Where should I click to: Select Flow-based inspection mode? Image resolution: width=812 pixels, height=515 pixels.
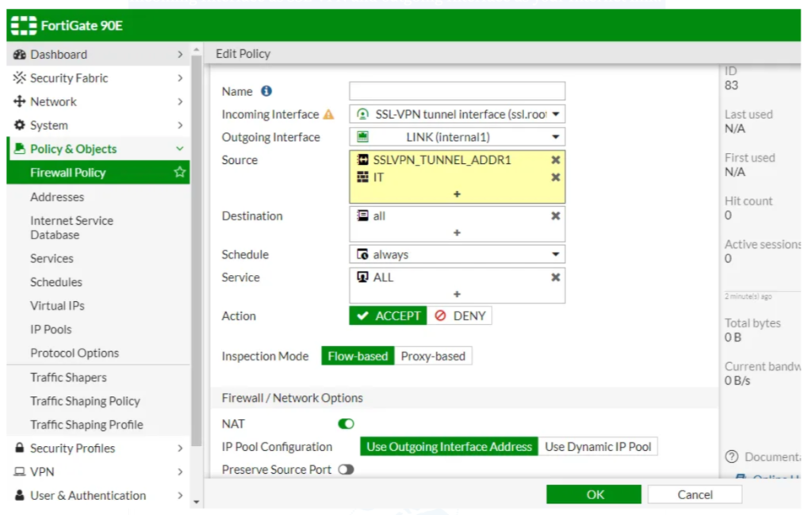click(358, 356)
